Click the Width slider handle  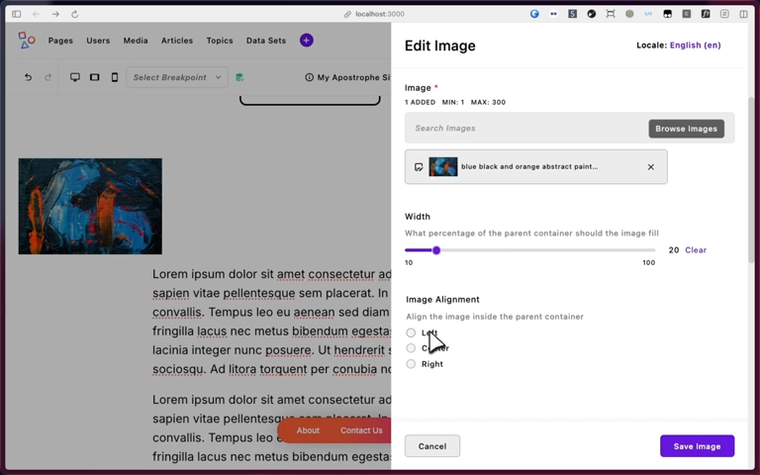(436, 250)
